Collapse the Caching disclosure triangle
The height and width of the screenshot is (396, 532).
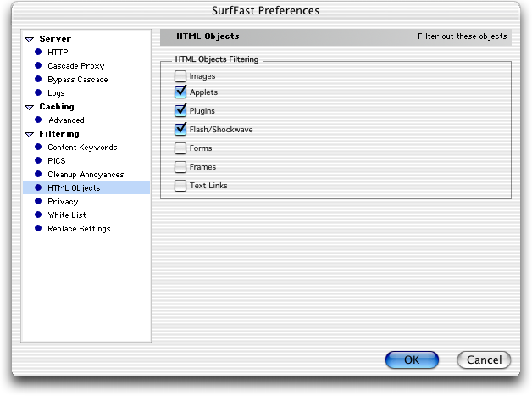point(30,108)
